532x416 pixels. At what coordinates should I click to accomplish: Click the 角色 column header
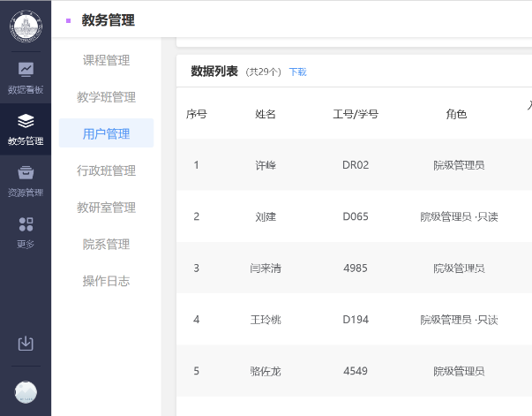point(456,114)
